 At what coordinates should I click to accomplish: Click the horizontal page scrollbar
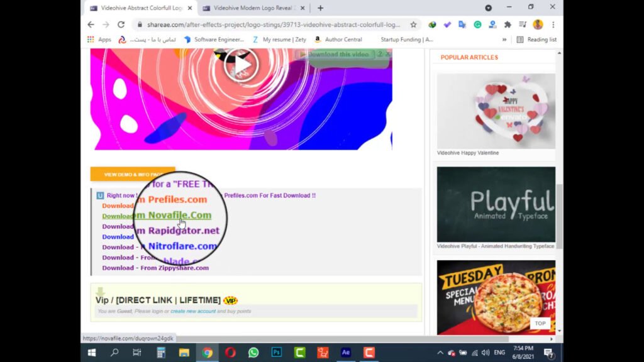pos(343,339)
